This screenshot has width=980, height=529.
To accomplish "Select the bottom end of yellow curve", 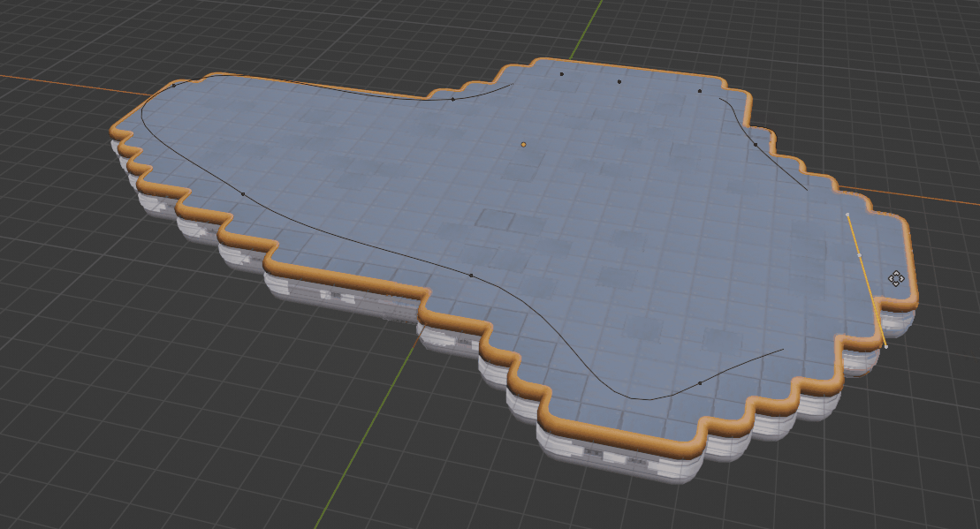I will click(886, 346).
